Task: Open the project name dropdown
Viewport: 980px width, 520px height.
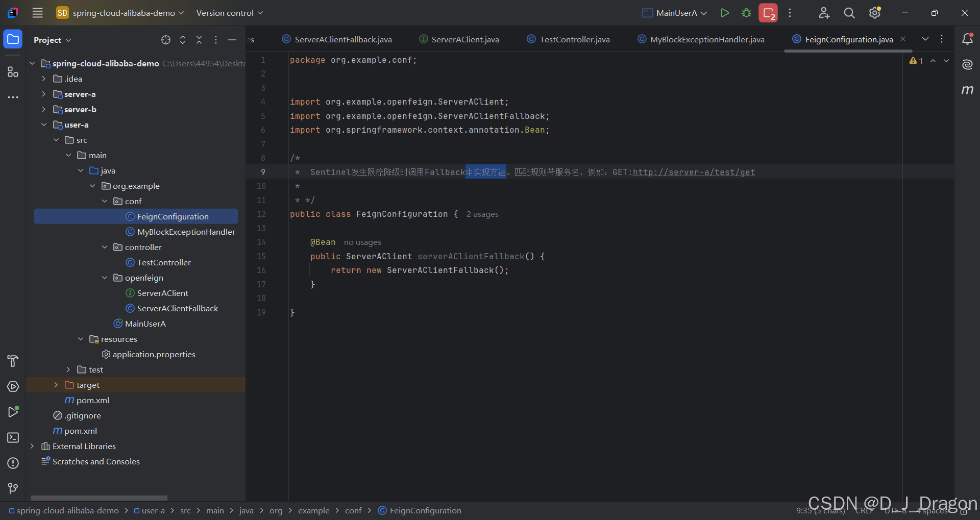Action: coord(120,13)
